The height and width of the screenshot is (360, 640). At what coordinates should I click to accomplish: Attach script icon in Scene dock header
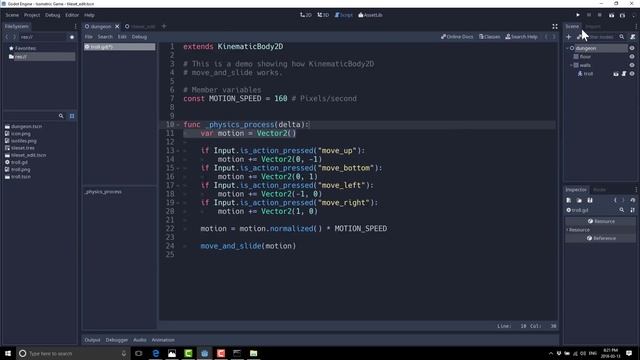tap(633, 37)
